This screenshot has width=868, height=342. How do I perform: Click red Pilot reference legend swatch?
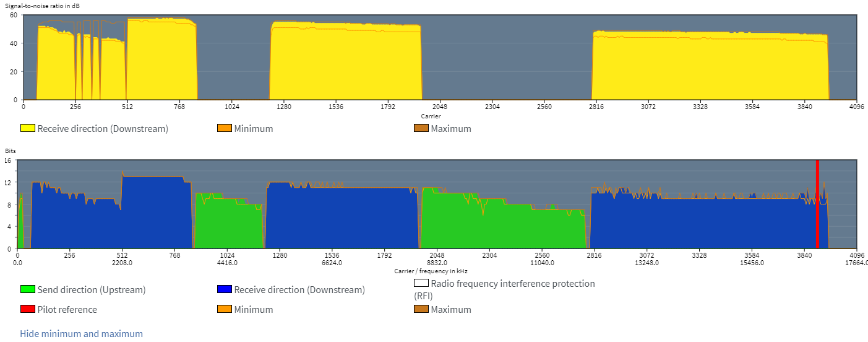[x=28, y=309]
